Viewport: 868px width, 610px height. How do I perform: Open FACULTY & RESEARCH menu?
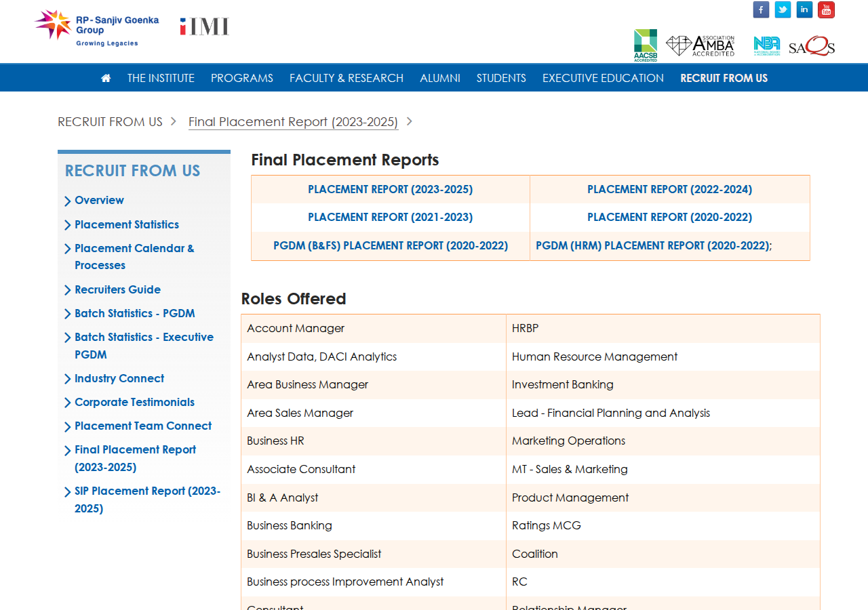pos(347,78)
